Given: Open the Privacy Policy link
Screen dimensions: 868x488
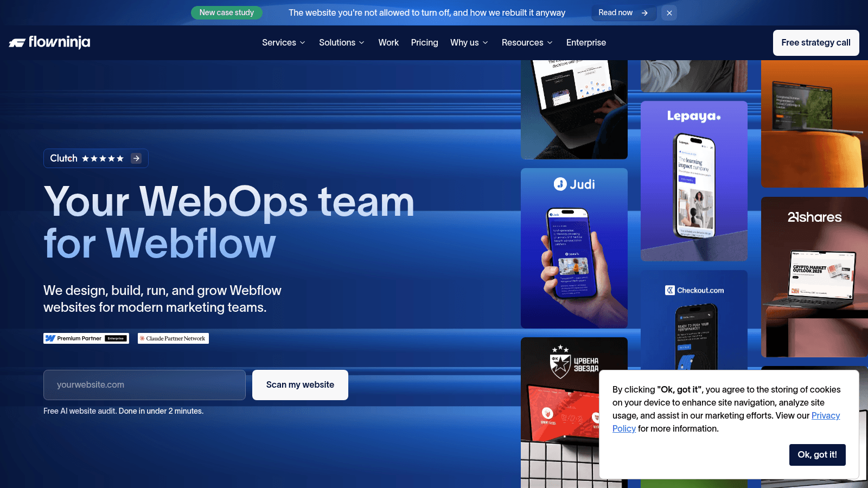Looking at the screenshot, I should [x=826, y=415].
